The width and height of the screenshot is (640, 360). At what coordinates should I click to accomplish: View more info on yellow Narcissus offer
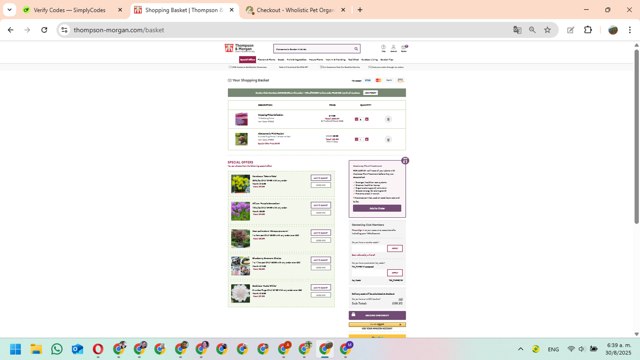click(x=321, y=185)
